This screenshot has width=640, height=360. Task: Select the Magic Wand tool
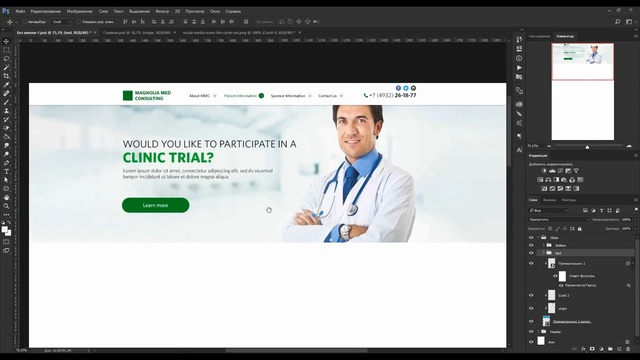tap(6, 67)
